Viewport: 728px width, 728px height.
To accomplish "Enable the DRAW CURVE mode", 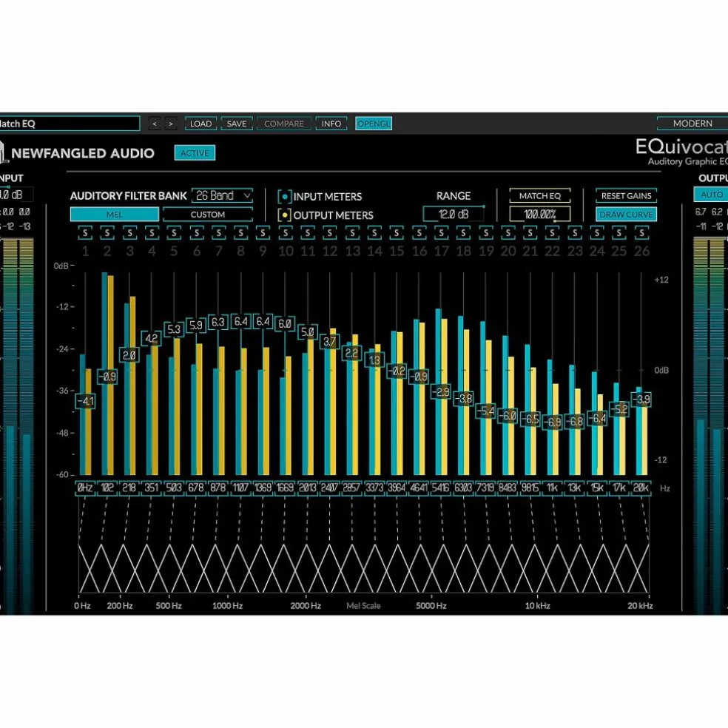I will point(627,215).
